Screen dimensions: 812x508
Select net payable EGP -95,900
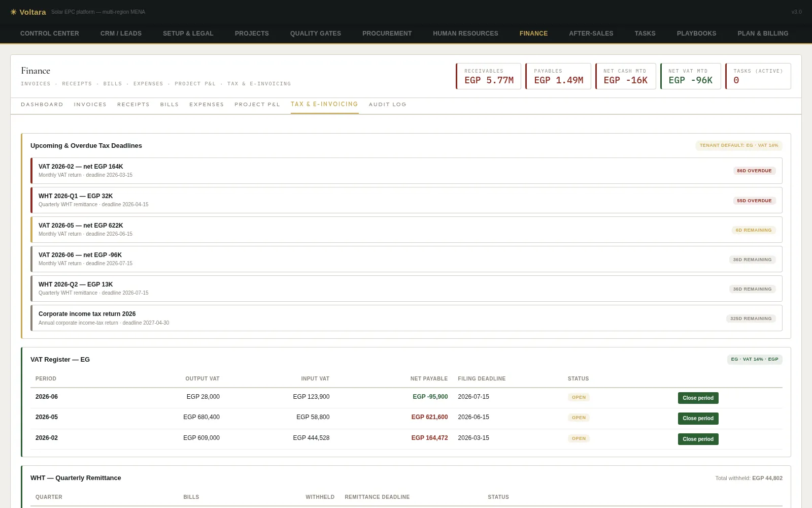tap(430, 397)
